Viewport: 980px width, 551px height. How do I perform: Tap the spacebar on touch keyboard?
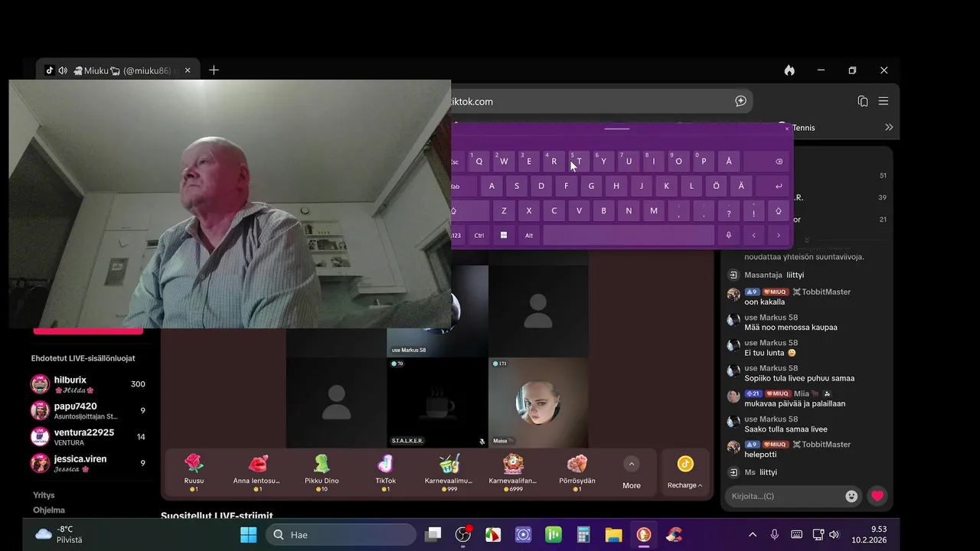point(629,235)
